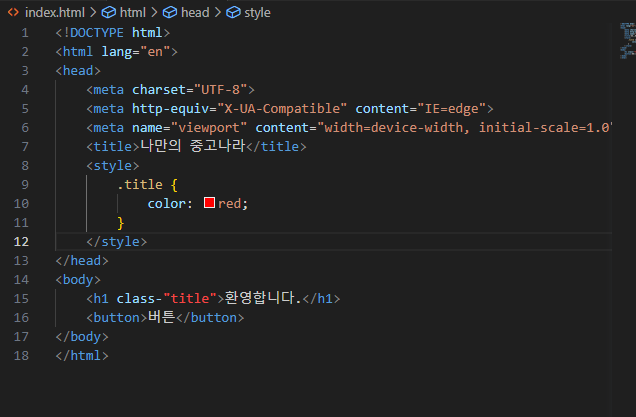Click the opening head tag on line 3
Screen dimensions: 636x417
pos(78,71)
